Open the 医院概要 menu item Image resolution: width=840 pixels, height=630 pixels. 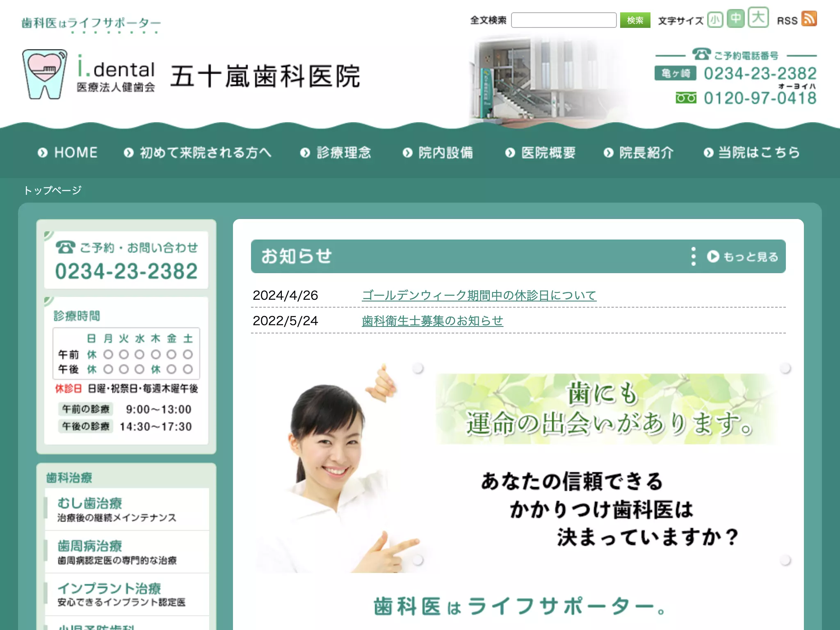point(540,153)
